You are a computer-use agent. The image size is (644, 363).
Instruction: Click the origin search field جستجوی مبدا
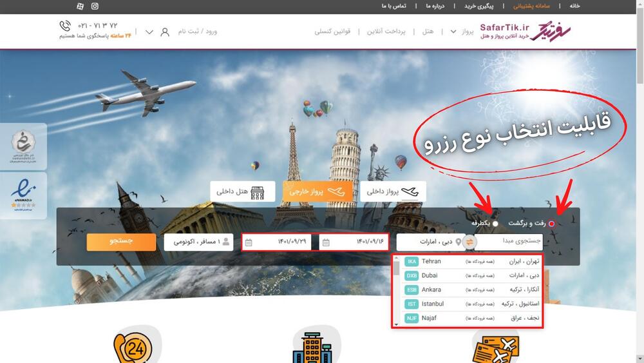[509, 242]
